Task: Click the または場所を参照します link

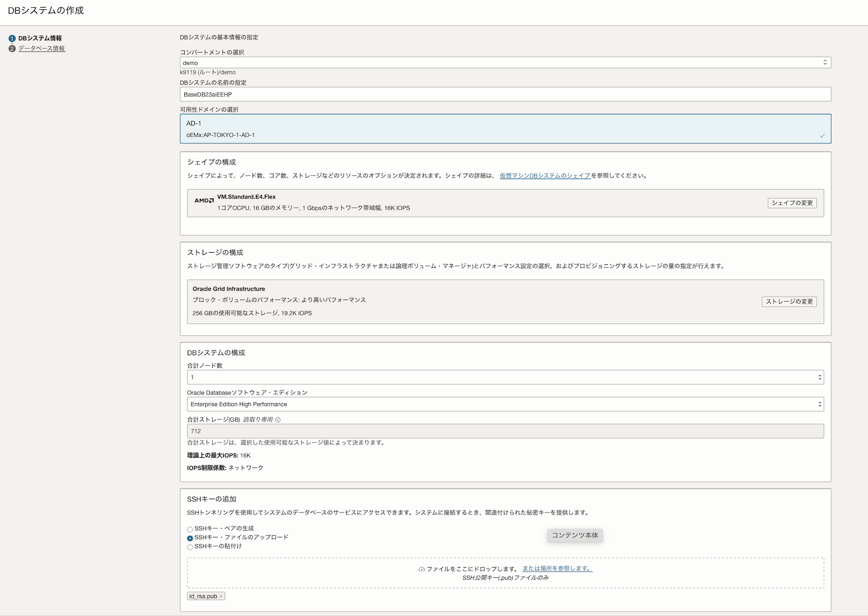Action: pos(557,569)
